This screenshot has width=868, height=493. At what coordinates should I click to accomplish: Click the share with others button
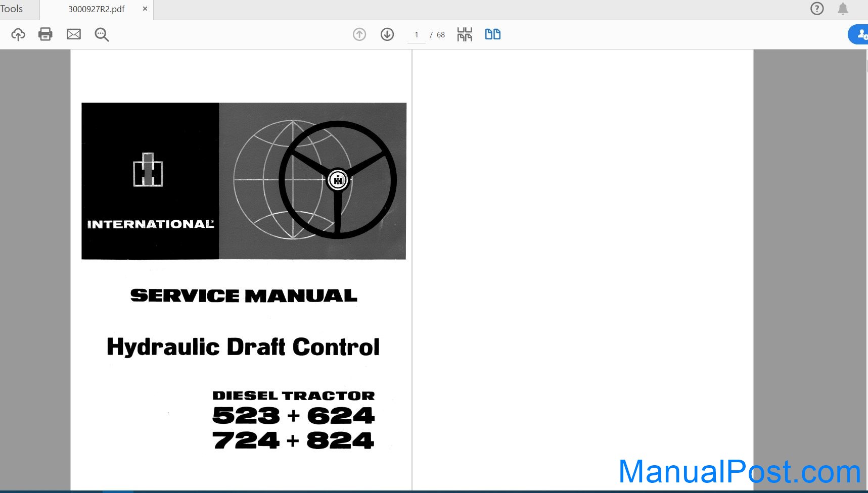click(859, 34)
